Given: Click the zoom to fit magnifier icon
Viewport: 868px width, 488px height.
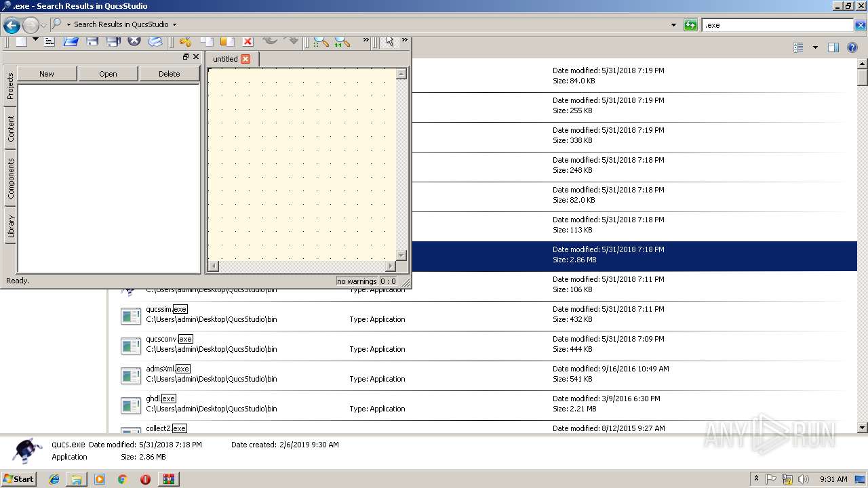Looking at the screenshot, I should tap(321, 41).
